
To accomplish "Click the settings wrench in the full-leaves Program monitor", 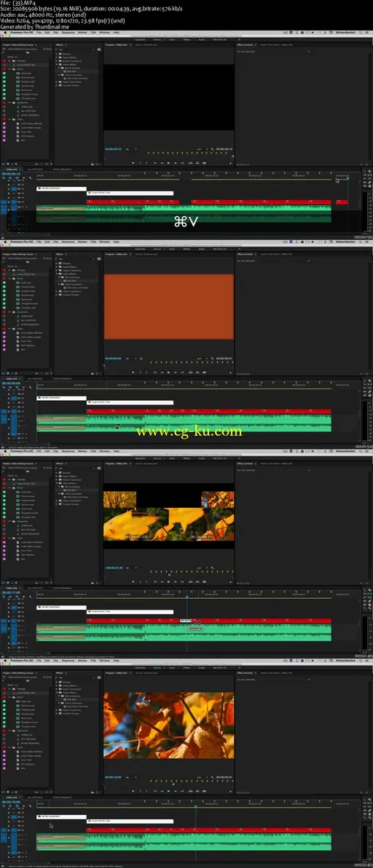I will pos(212,776).
